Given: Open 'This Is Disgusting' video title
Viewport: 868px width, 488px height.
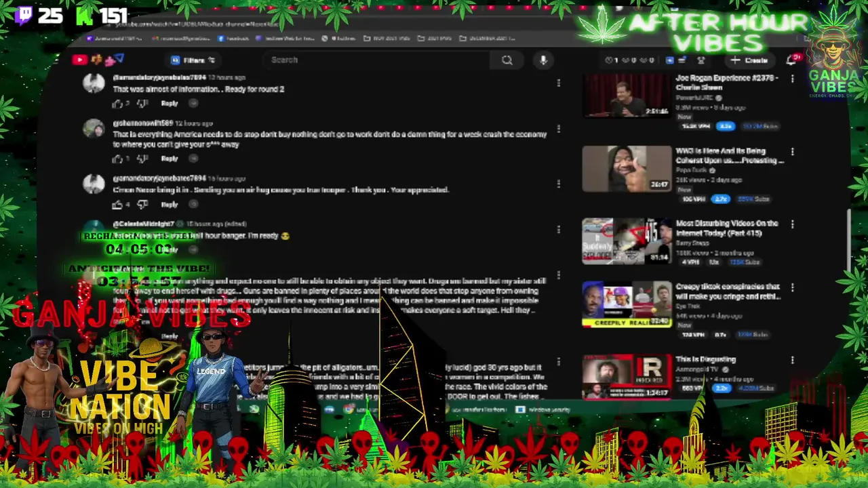Looking at the screenshot, I should [705, 359].
